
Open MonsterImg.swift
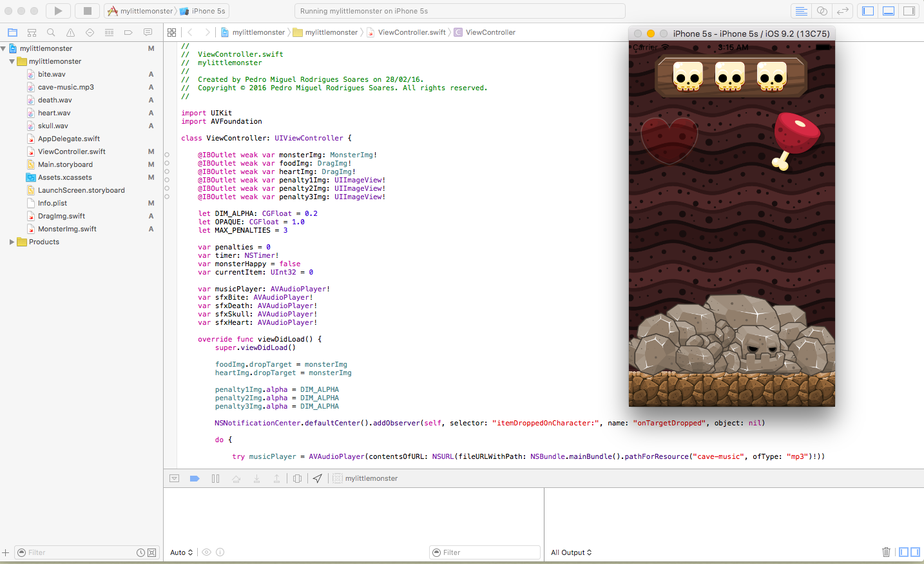[x=67, y=229]
